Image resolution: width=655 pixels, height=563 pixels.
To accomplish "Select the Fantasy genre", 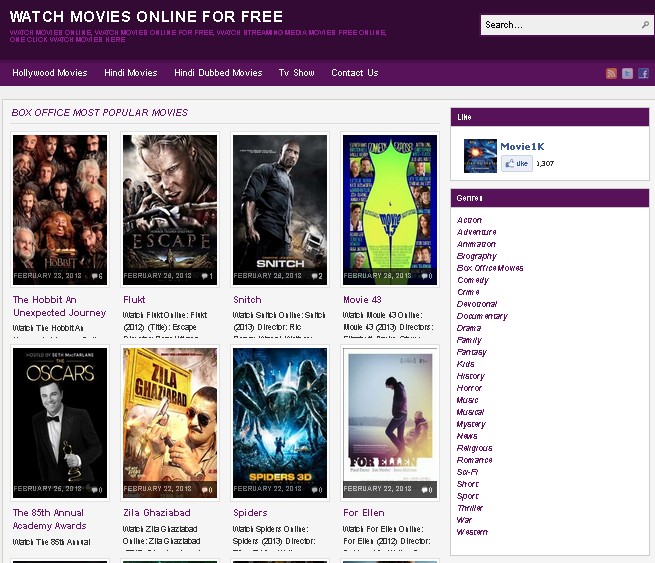I will click(472, 353).
